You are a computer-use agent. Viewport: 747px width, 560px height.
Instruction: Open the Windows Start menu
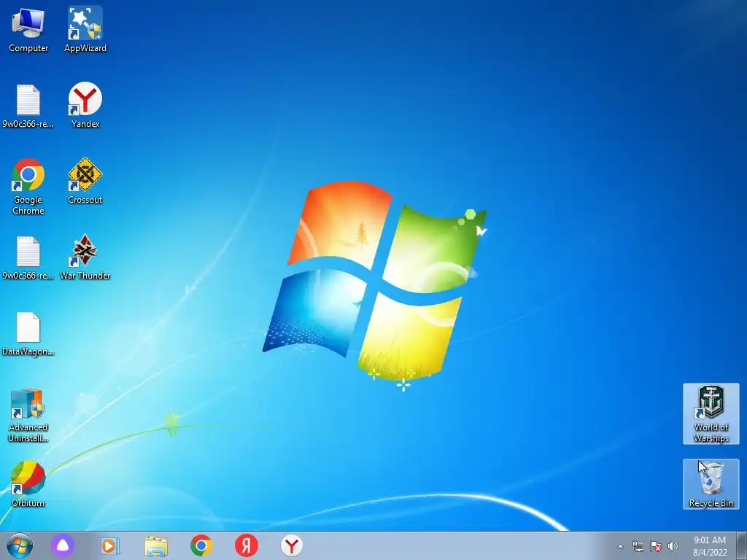pos(20,545)
